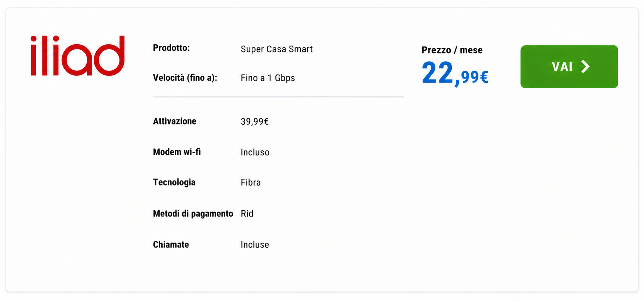Screen dimensions: 644x302
Task: Click the Chiamate label
Action: point(171,245)
